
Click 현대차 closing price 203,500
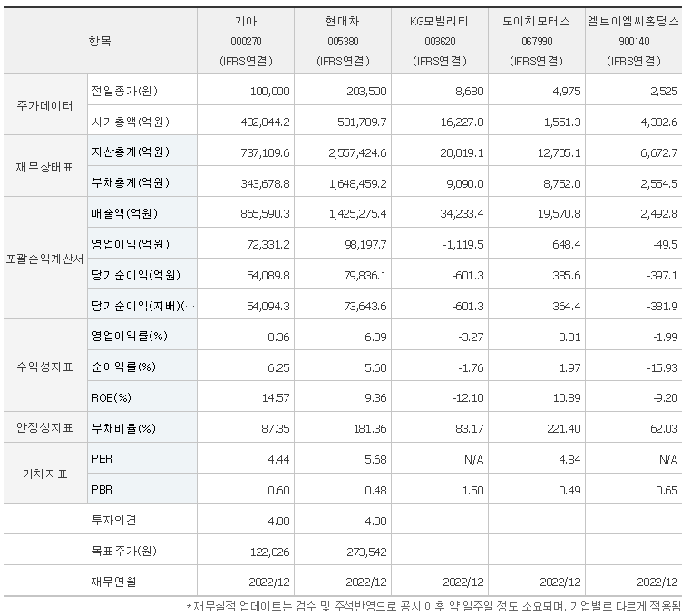pyautogui.click(x=366, y=92)
